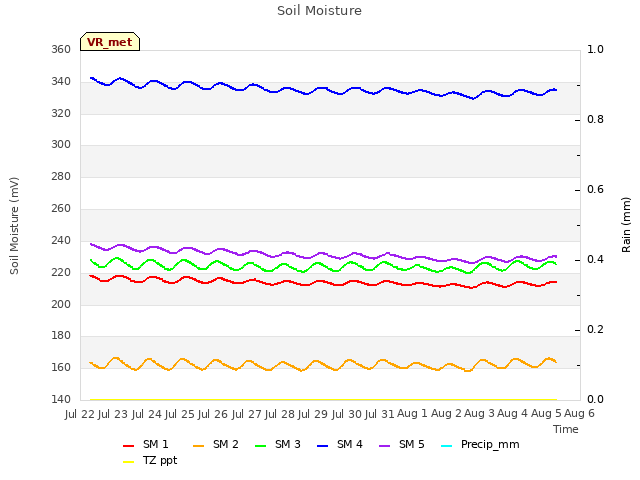Click the Jul 22 x-axis tick label

[x=80, y=414]
